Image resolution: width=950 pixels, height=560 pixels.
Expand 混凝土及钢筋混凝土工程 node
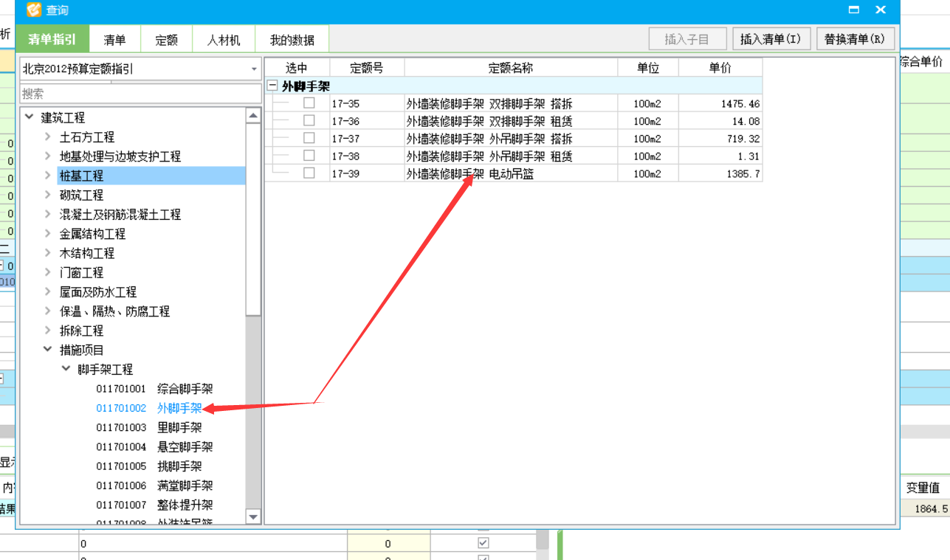[48, 215]
